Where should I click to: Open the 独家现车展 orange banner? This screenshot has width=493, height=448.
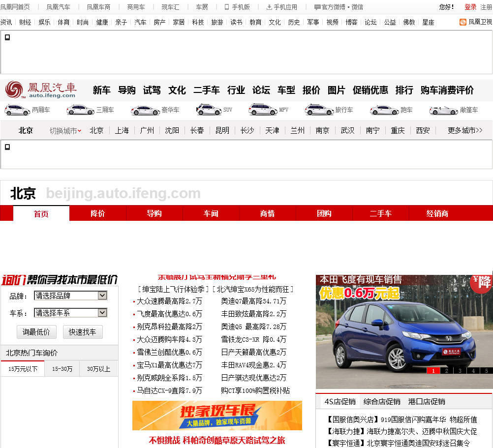tap(217, 416)
